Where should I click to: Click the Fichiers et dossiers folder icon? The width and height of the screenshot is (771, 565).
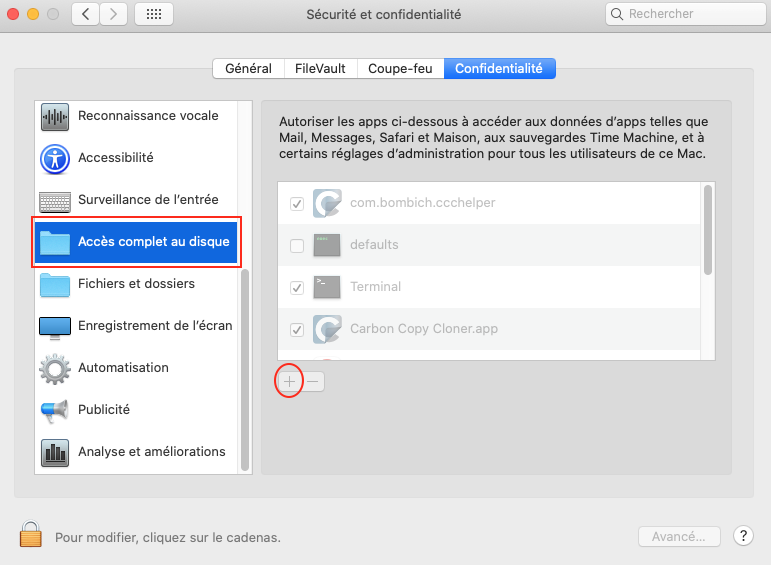[x=55, y=285]
